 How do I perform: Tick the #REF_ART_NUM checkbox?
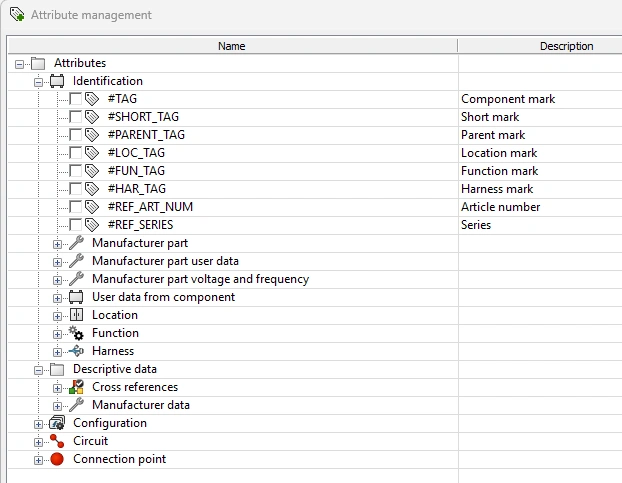[76, 207]
